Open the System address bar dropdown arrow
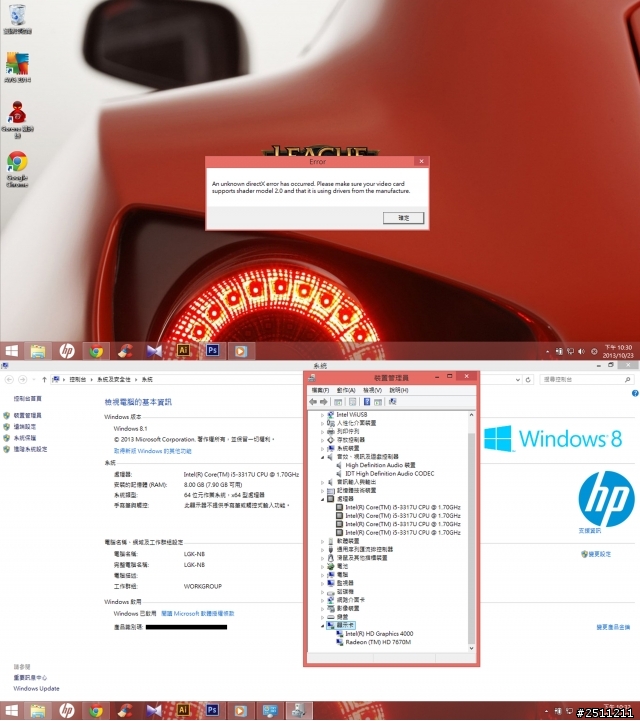Viewport: 640px width, 721px height. [518, 380]
